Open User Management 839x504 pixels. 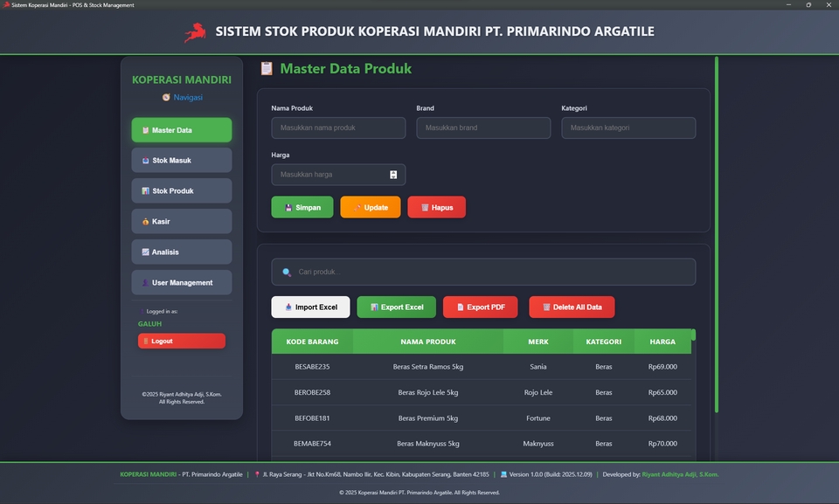182,283
